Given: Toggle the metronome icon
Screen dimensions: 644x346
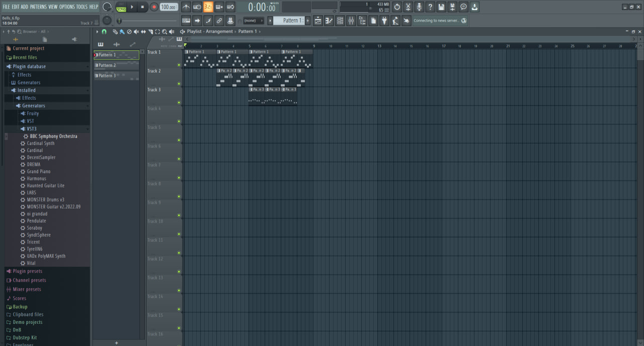Looking at the screenshot, I should (186, 7).
